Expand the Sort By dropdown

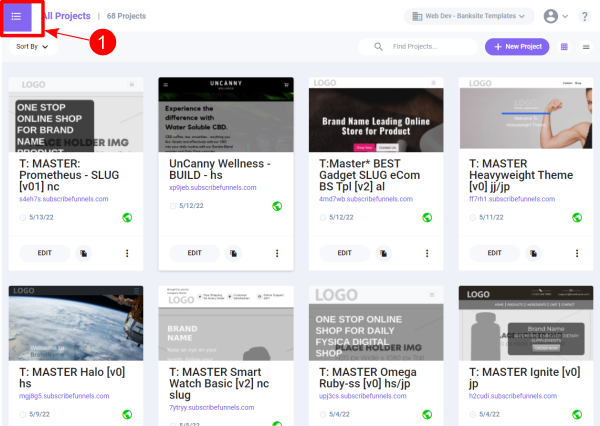[x=30, y=46]
